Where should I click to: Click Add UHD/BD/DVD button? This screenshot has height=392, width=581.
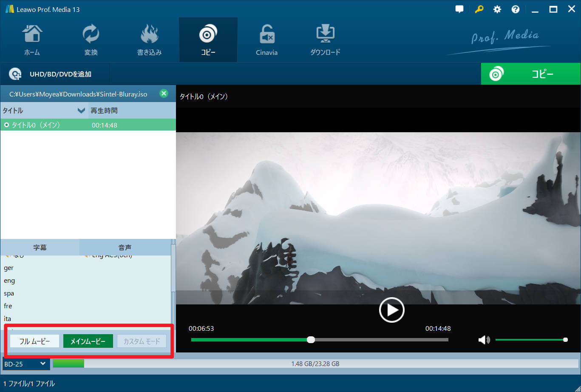click(x=54, y=74)
